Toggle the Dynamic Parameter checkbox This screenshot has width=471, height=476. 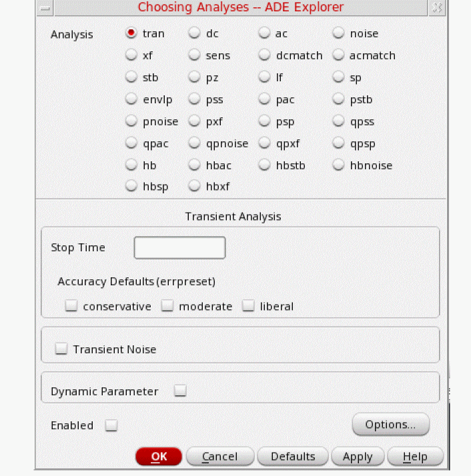[x=180, y=391]
